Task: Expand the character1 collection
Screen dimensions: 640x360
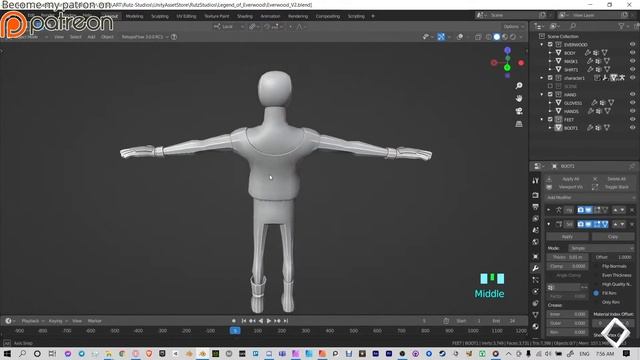Action: pyautogui.click(x=542, y=78)
